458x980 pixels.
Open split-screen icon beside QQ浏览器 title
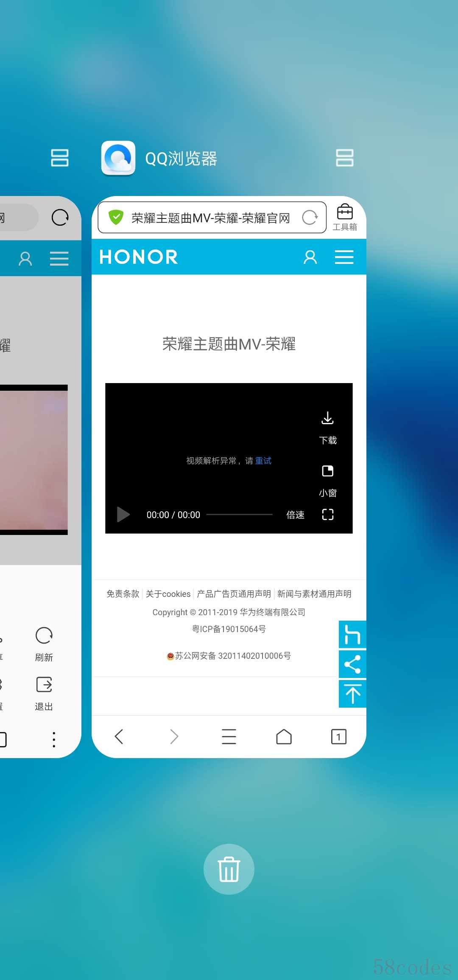pyautogui.click(x=345, y=158)
